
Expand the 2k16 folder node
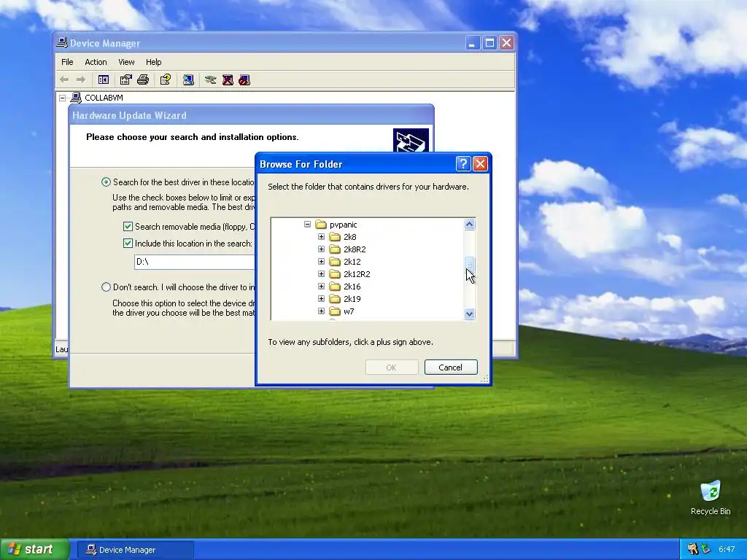[321, 286]
